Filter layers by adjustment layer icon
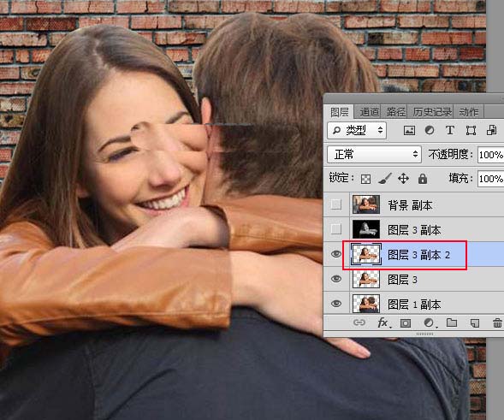The width and height of the screenshot is (504, 420). click(429, 131)
